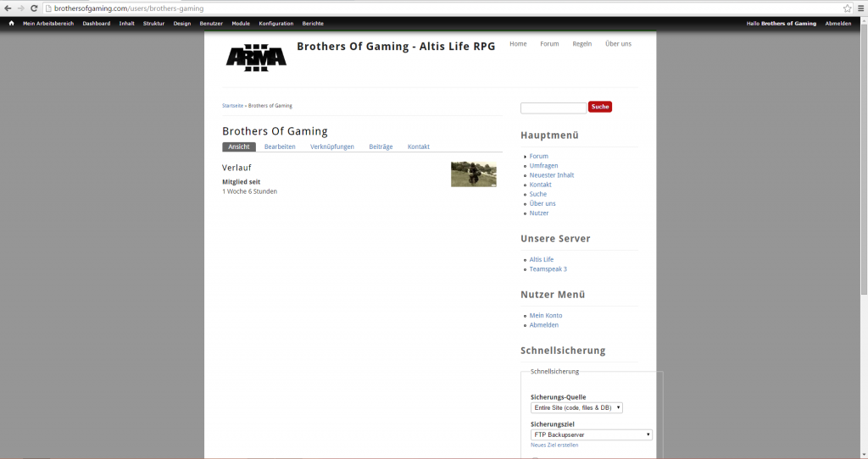Click the user profile picture thumbnail
Image resolution: width=868 pixels, height=459 pixels.
click(x=473, y=174)
